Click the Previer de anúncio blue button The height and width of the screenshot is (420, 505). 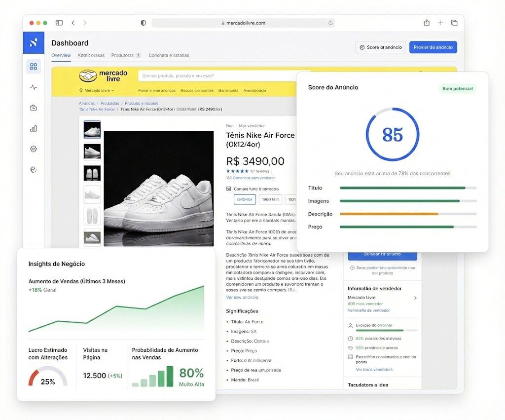coord(433,47)
